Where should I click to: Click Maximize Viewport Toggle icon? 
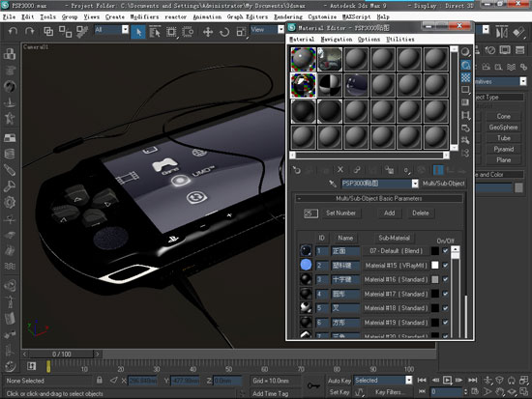(x=524, y=392)
